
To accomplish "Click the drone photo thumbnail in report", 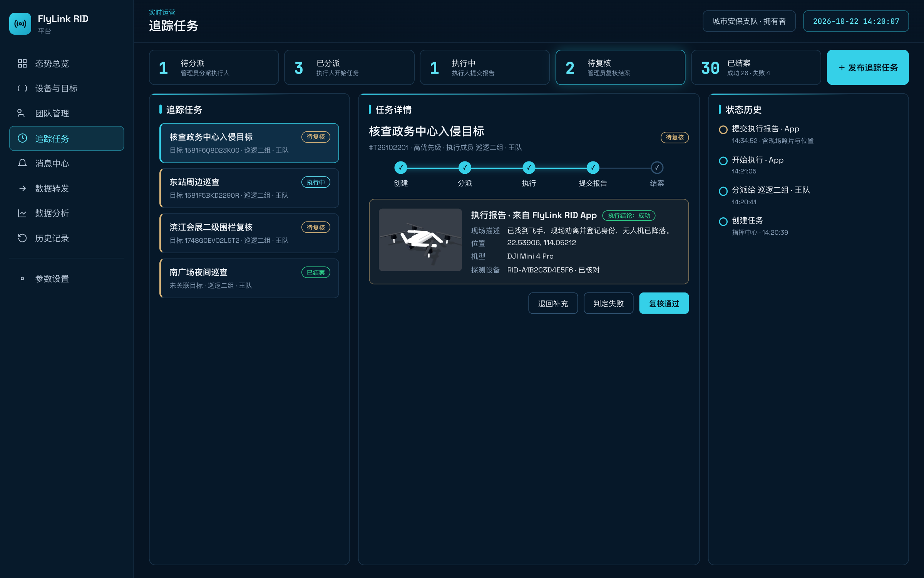I will pos(420,240).
